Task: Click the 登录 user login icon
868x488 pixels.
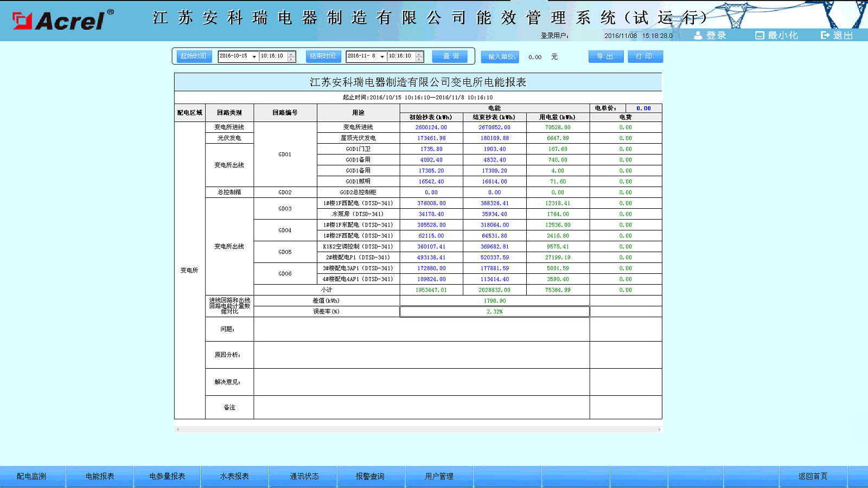Action: click(x=698, y=35)
